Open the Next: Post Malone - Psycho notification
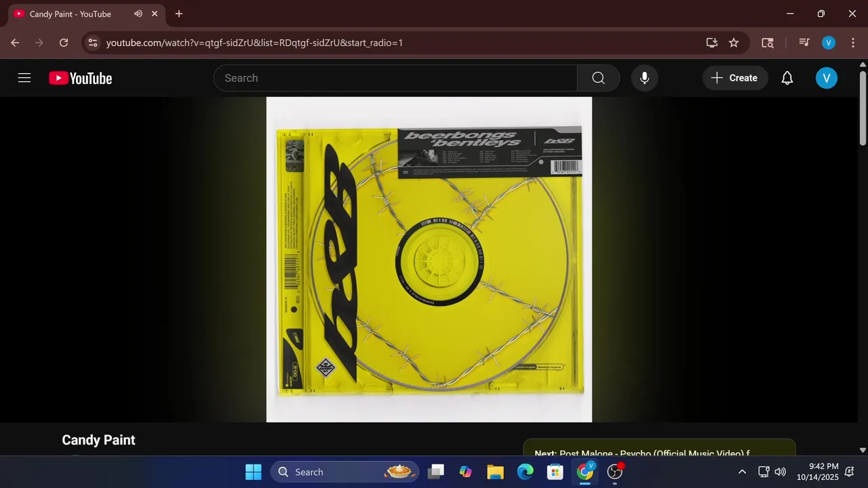 coord(659,448)
